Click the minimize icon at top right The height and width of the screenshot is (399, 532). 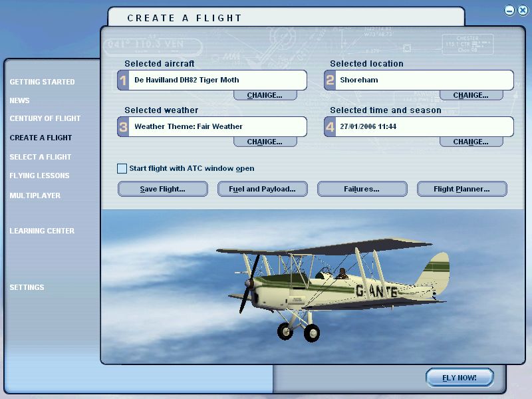[x=509, y=11]
